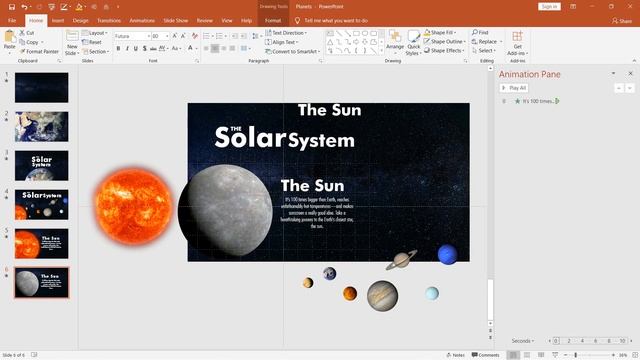Insert a New Slide
The height and width of the screenshot is (360, 640).
click(72, 42)
